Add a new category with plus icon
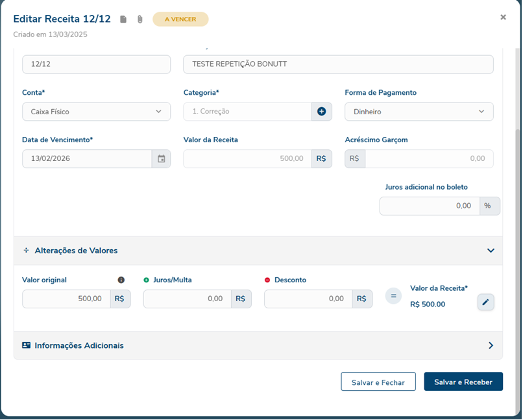This screenshot has width=523, height=420. coord(321,112)
